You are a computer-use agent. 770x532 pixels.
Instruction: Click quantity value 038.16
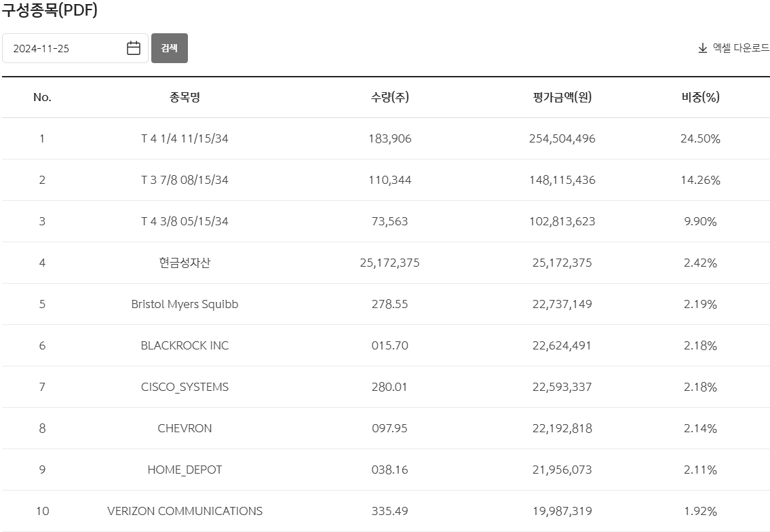pyautogui.click(x=390, y=470)
